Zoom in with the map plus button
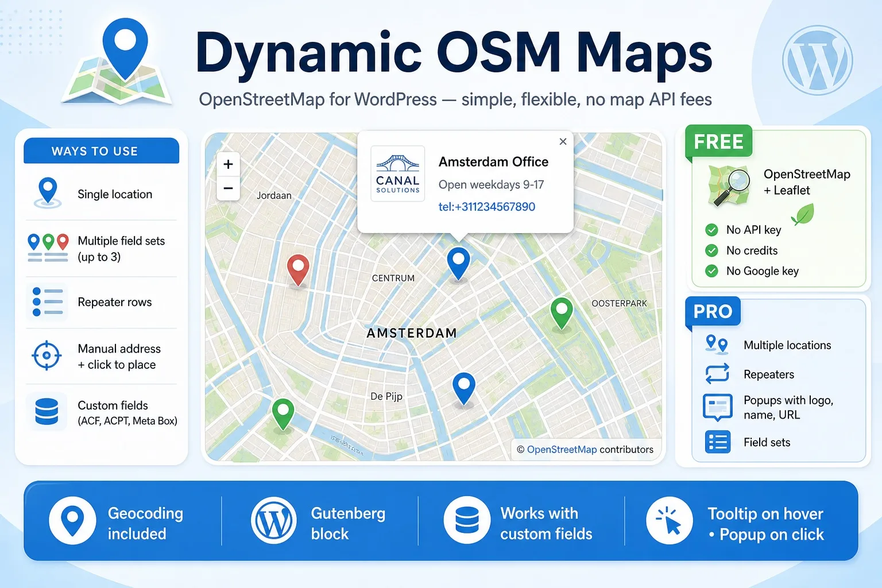 tap(228, 164)
